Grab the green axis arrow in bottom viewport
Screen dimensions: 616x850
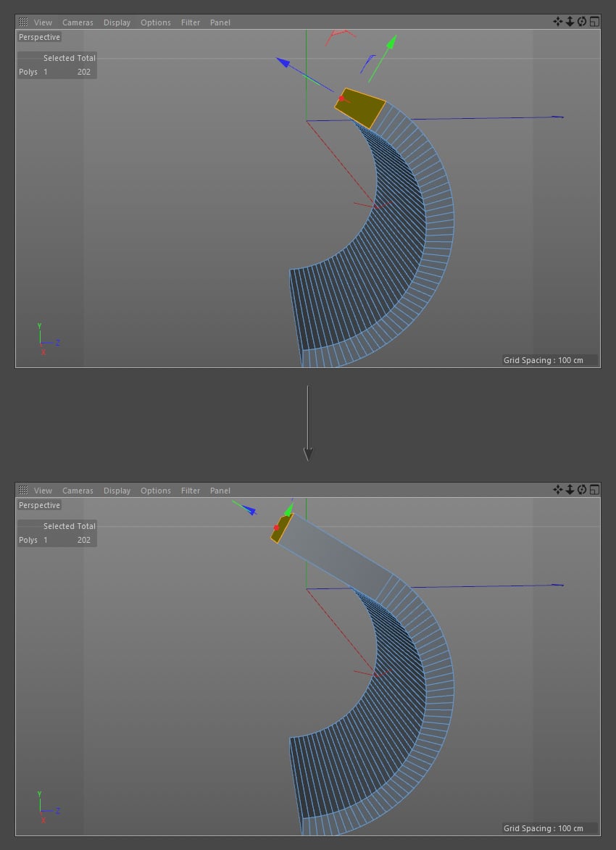click(x=289, y=509)
